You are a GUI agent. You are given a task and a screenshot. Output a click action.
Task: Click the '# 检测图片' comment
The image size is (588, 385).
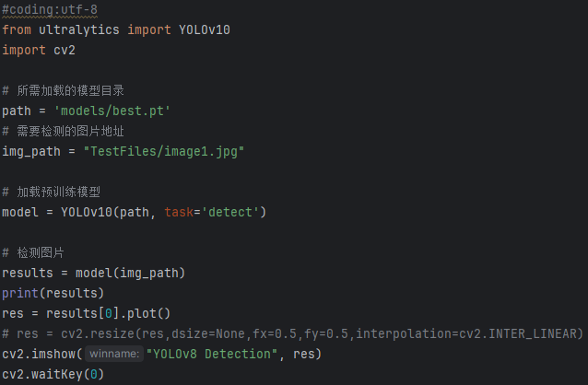pos(33,252)
